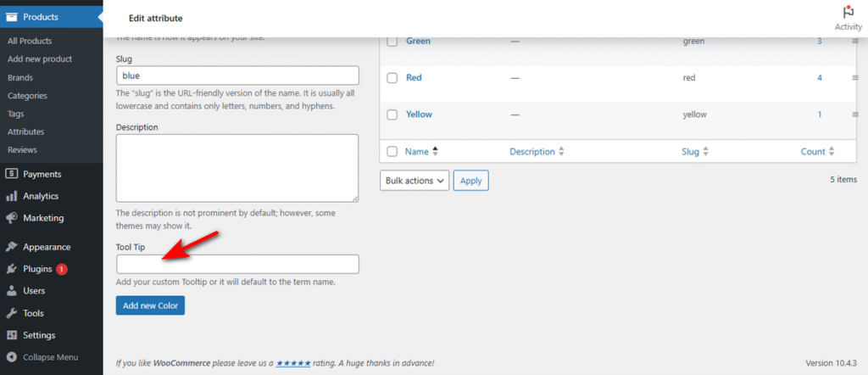Sort by the Slug column header
Image resolution: width=868 pixels, height=375 pixels.
pyautogui.click(x=690, y=151)
